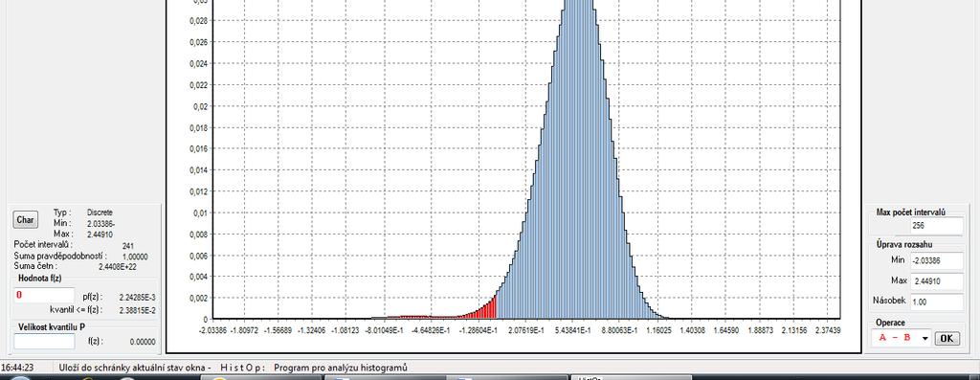This screenshot has width=980, height=380.
Task: Edit the Úprava rozsahu Max field
Action: click(936, 281)
